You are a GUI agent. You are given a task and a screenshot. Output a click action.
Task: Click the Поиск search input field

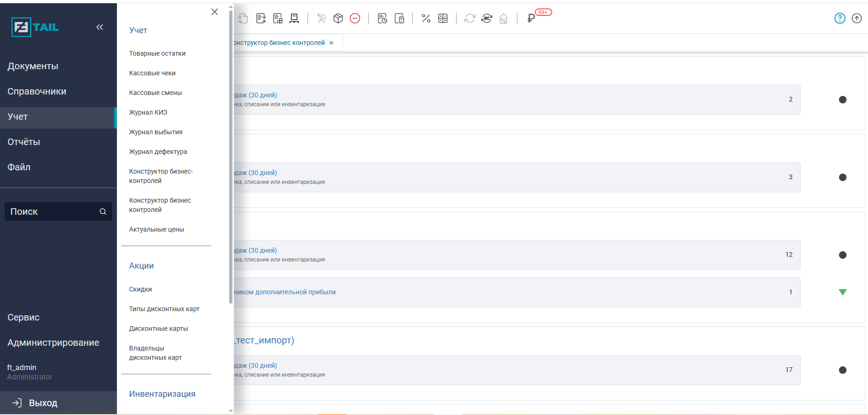[51, 212]
